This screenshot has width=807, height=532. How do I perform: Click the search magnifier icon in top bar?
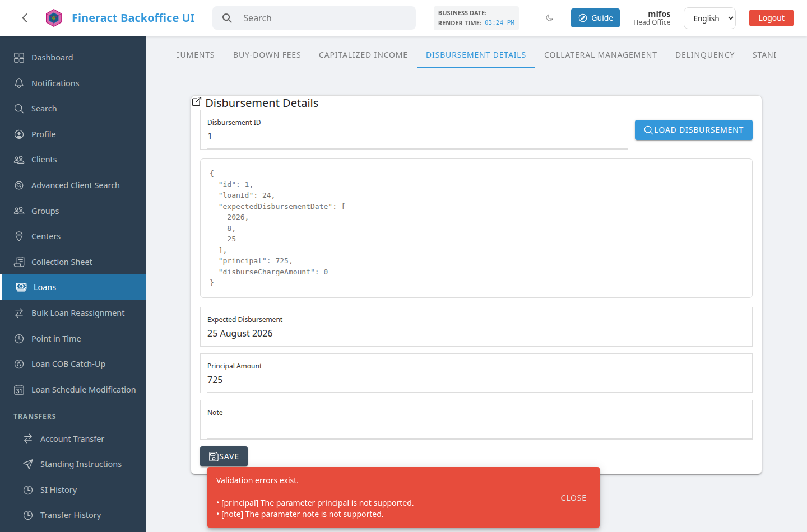227,18
